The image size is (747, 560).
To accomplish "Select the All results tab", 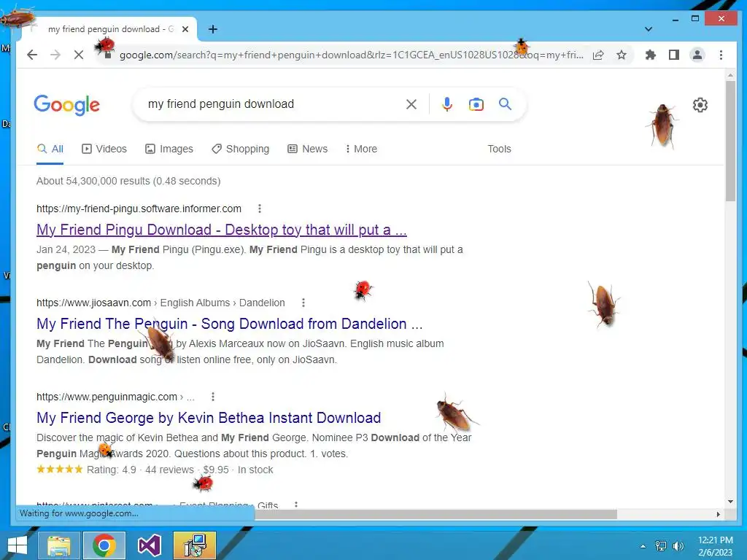I will [x=50, y=149].
